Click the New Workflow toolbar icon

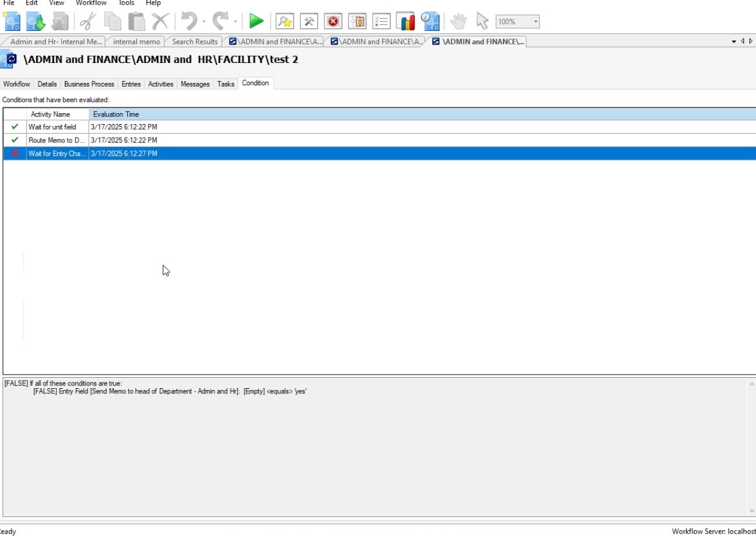(12, 21)
